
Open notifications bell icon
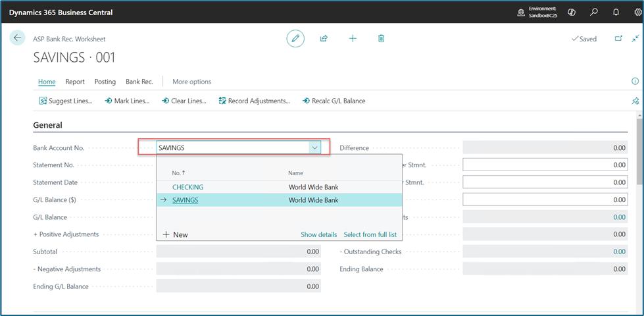pos(616,12)
